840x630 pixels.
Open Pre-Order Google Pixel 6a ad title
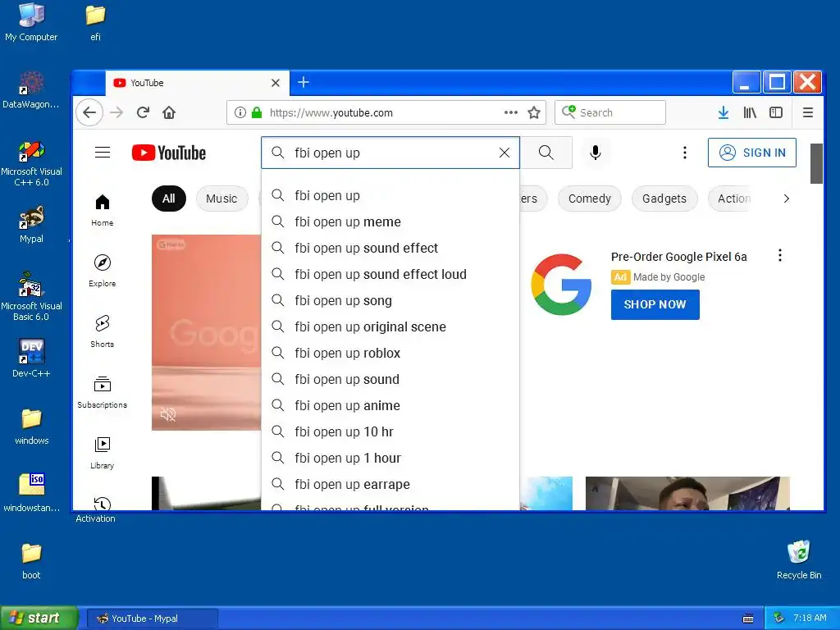point(678,257)
